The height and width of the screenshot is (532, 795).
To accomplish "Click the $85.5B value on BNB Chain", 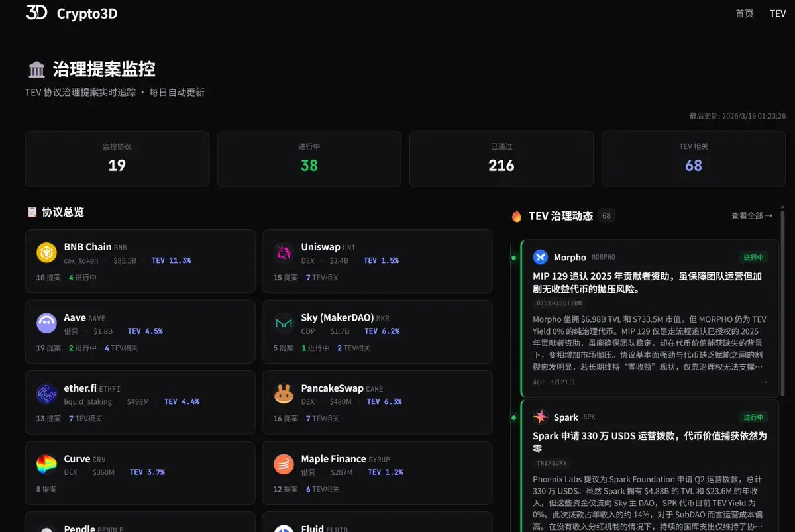I will [x=125, y=260].
